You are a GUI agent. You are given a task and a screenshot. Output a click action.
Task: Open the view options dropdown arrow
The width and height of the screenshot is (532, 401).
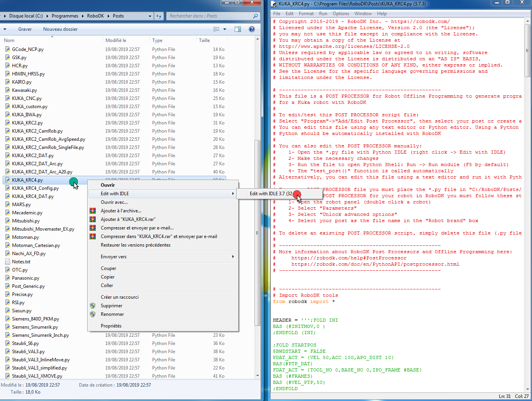coord(225,29)
